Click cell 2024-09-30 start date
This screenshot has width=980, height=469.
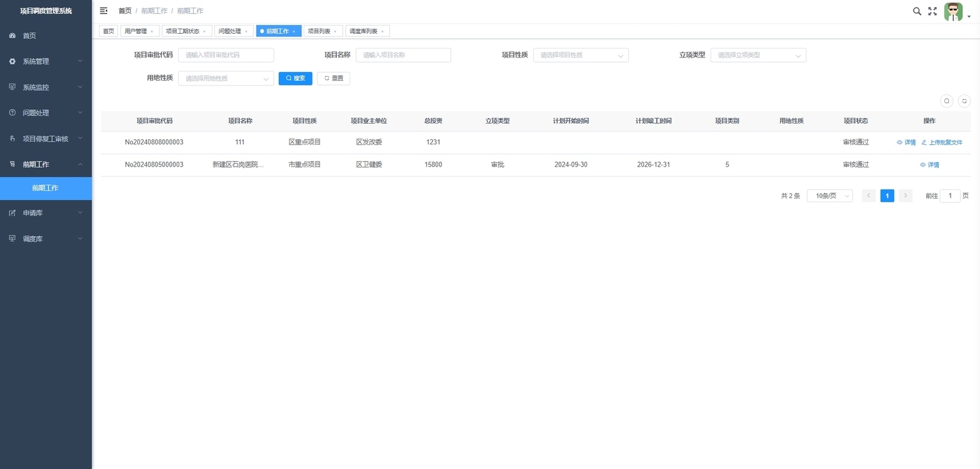coord(571,165)
